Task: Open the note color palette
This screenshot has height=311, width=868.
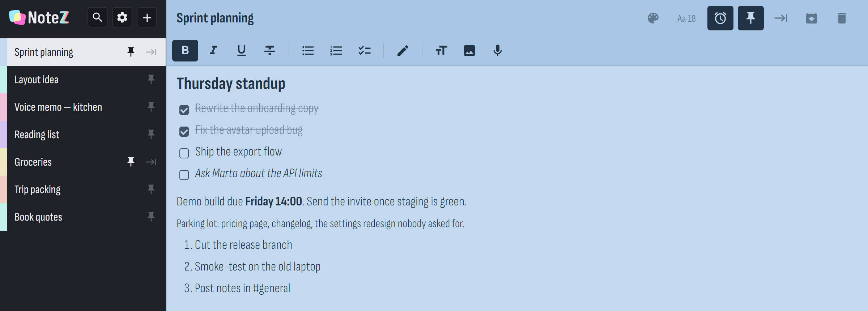Action: tap(653, 18)
